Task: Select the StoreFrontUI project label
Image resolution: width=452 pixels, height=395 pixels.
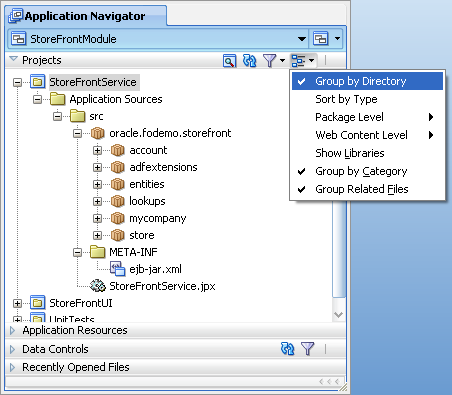Action: 81,303
